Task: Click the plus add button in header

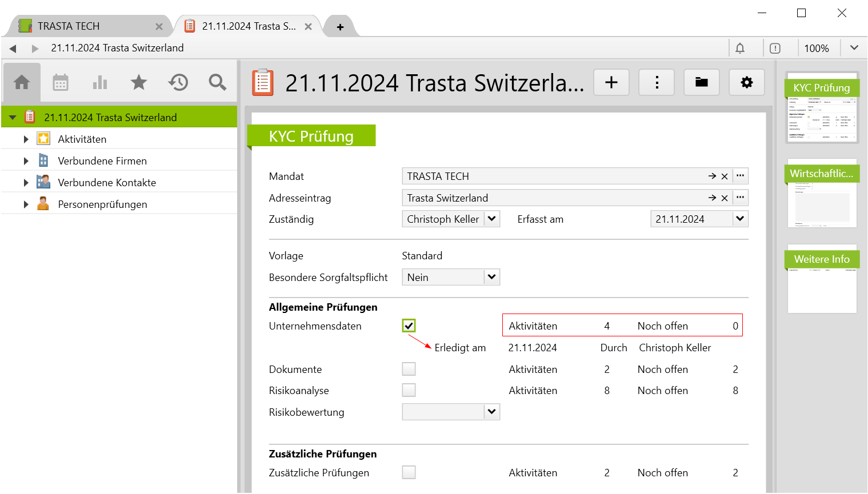Action: pos(611,83)
